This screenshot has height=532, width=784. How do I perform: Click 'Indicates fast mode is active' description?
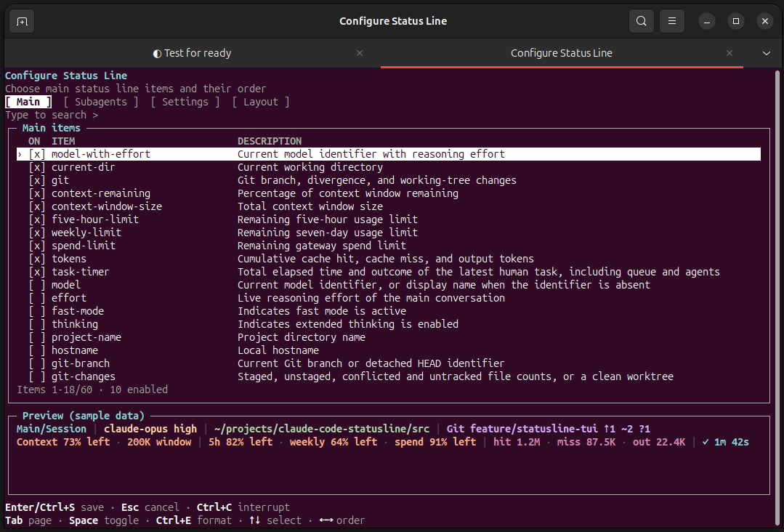click(x=321, y=311)
